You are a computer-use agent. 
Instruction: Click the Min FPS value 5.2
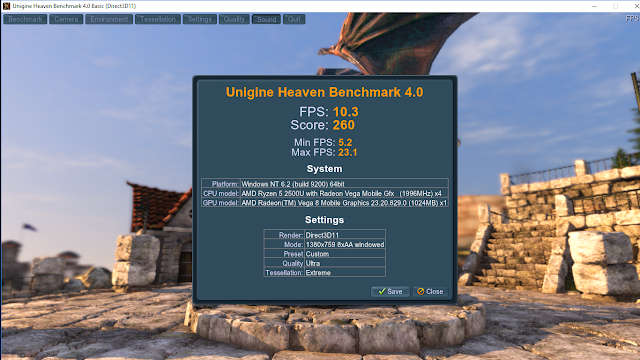[345, 142]
